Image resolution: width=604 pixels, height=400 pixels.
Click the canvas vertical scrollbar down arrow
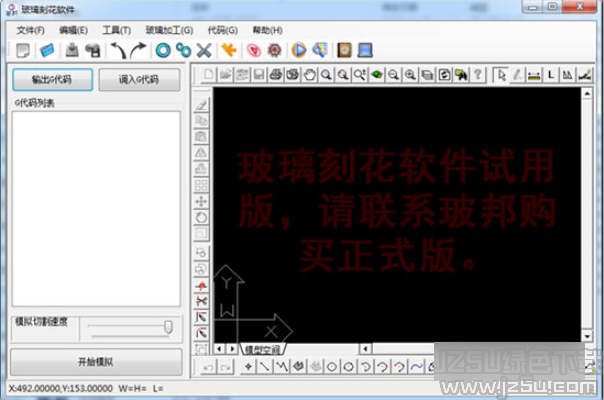click(x=587, y=336)
